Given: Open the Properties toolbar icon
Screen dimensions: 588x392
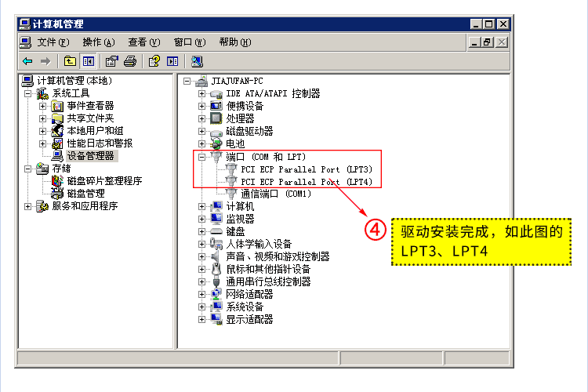Looking at the screenshot, I should (x=112, y=61).
